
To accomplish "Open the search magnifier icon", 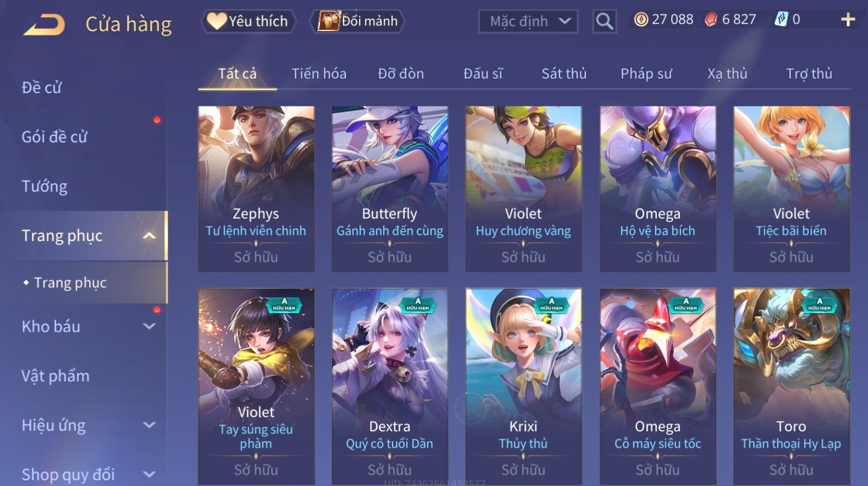I will [x=604, y=21].
